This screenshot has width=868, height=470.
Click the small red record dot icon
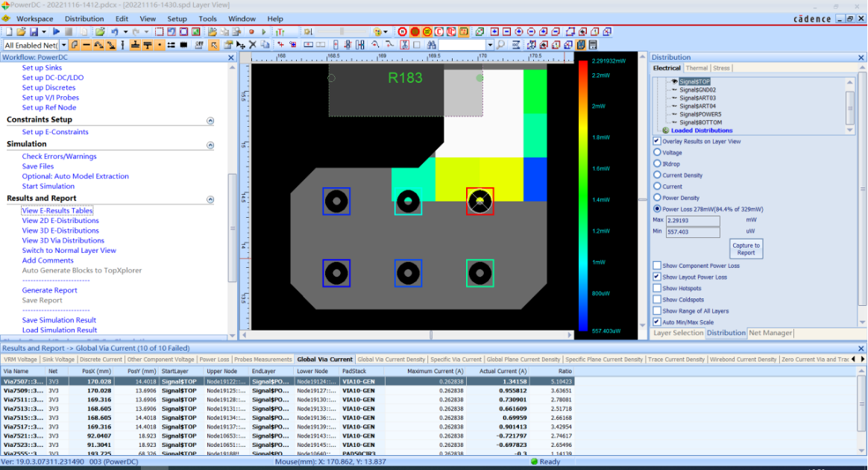[251, 31]
